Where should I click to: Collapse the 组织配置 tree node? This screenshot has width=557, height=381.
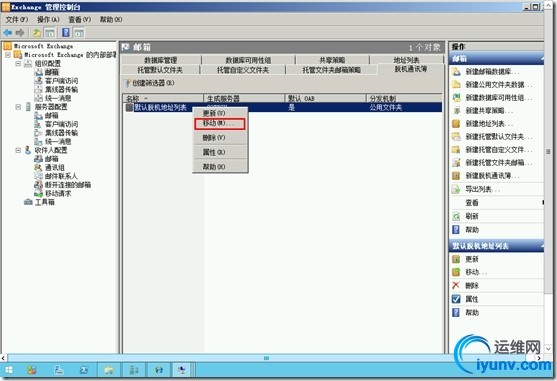click(18, 64)
